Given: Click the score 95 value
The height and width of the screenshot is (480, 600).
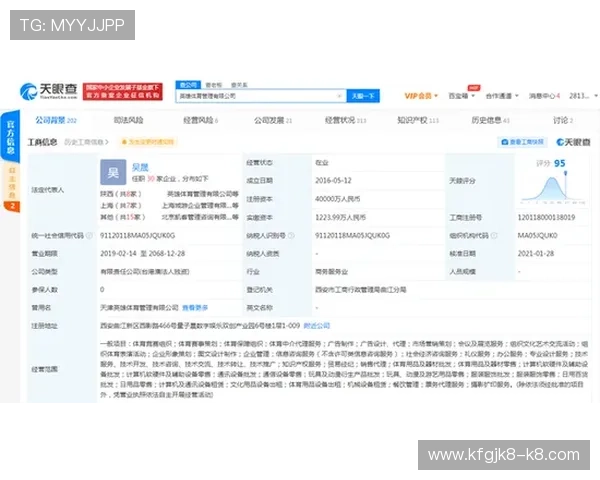Looking at the screenshot, I should click(x=559, y=163).
